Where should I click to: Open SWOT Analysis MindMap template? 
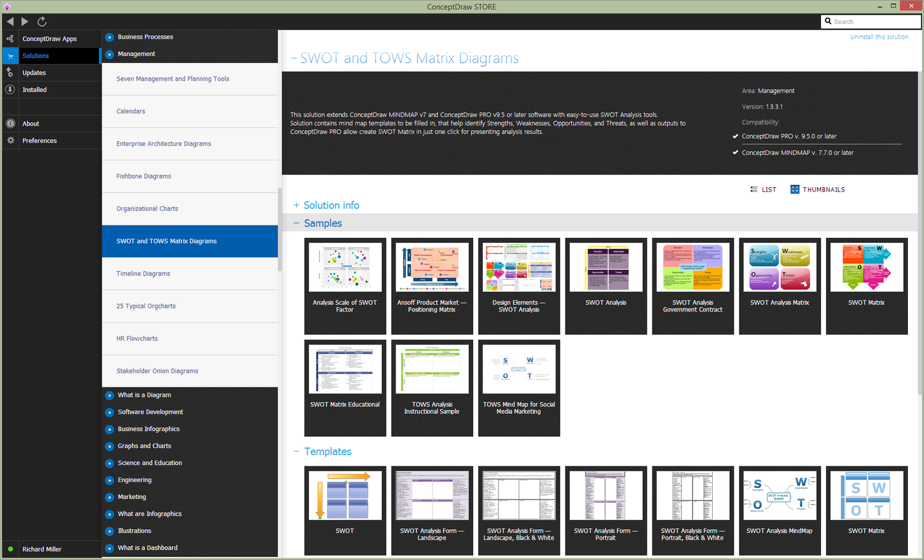[x=780, y=510]
